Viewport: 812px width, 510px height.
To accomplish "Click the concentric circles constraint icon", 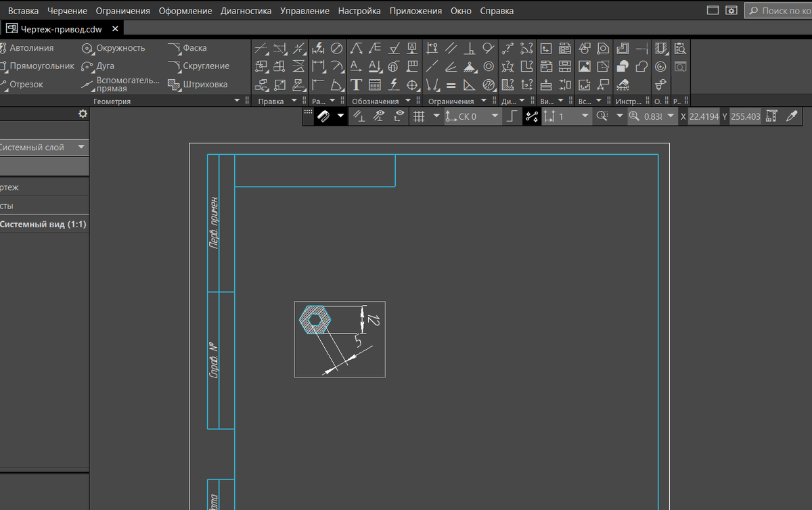I will 488,66.
